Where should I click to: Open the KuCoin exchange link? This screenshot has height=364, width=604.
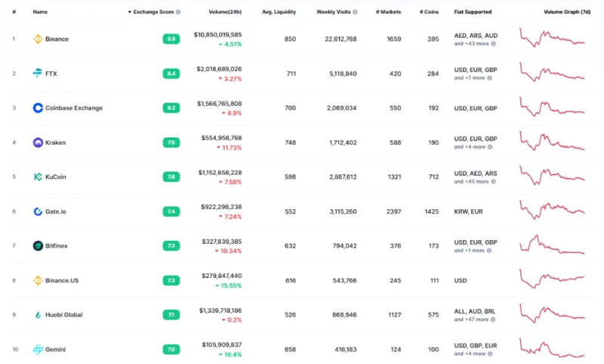[56, 177]
